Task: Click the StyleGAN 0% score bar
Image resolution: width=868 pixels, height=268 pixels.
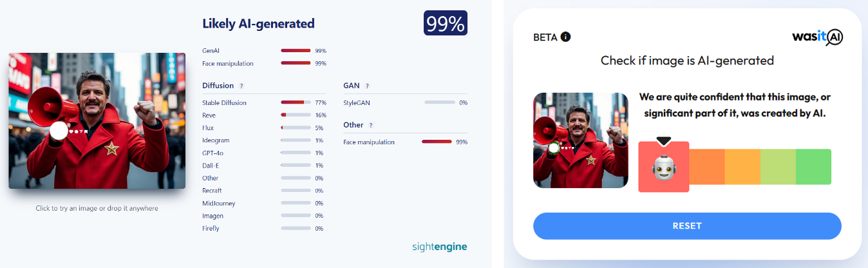Action: (x=439, y=102)
